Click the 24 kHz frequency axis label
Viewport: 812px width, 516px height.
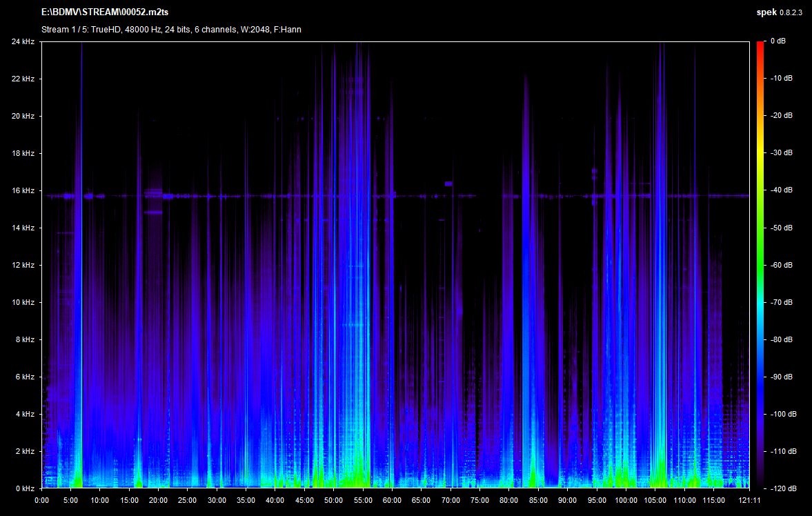tap(23, 42)
